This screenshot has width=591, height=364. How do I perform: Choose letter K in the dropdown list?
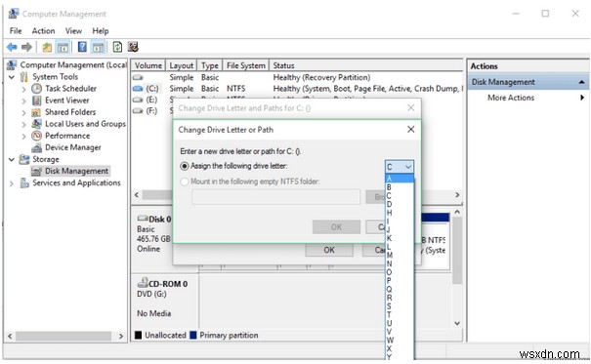click(x=400, y=238)
